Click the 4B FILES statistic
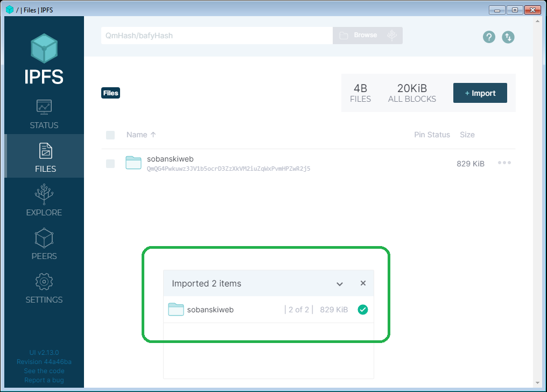Viewport: 547px width, 392px height. click(x=360, y=93)
